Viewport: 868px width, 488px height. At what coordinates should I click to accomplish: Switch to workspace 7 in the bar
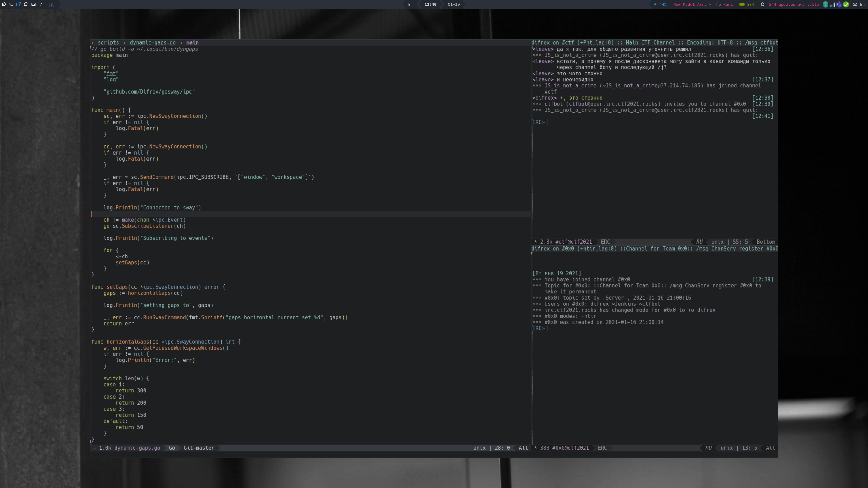click(x=41, y=4)
